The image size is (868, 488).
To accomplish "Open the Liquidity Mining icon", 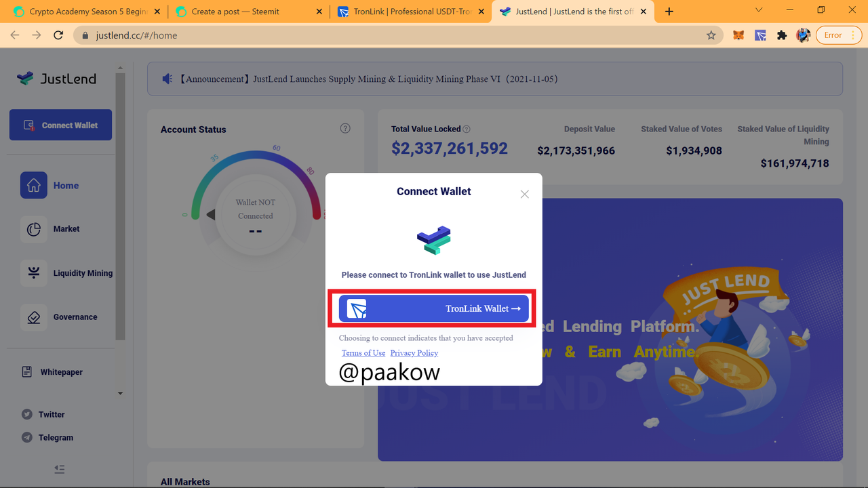I will (x=34, y=273).
